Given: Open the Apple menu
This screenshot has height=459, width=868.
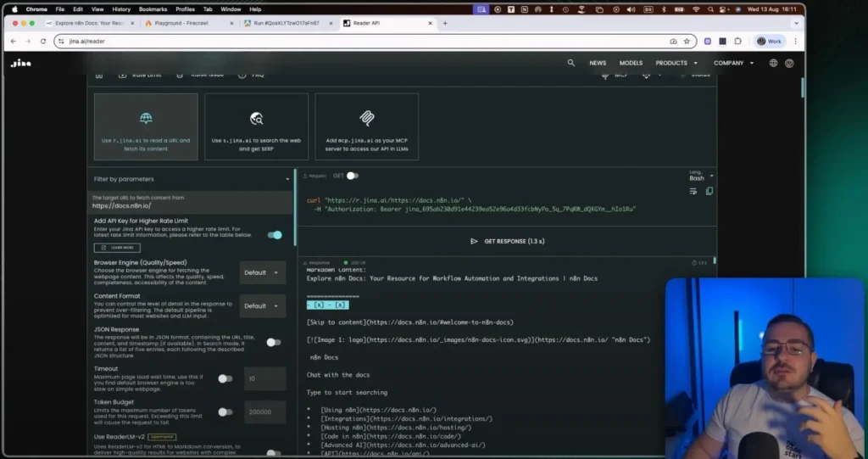Looking at the screenshot, I should pos(15,9).
